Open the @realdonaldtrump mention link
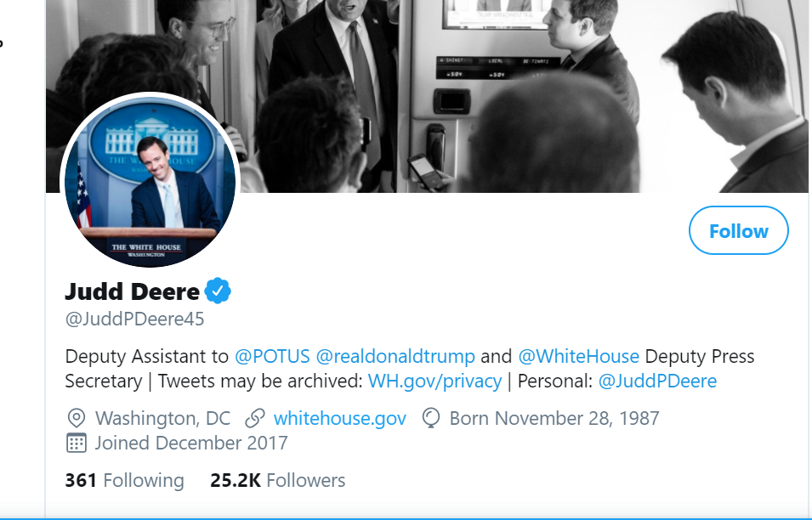Image resolution: width=812 pixels, height=520 pixels. click(x=395, y=356)
